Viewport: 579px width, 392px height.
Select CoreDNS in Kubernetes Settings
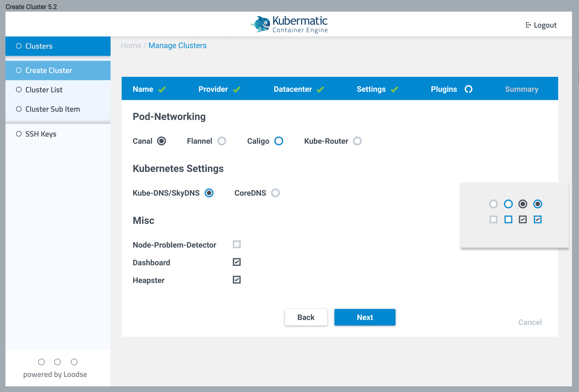click(x=275, y=193)
